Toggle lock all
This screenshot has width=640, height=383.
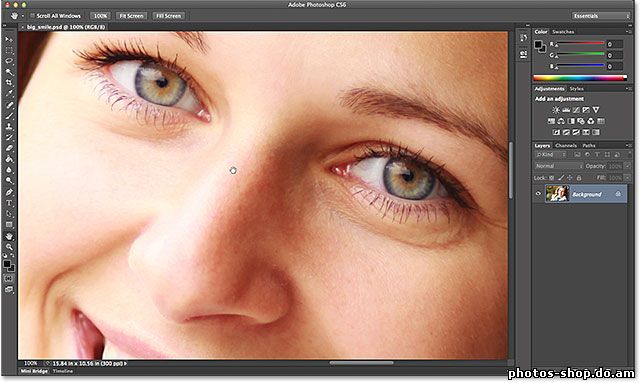click(x=579, y=178)
